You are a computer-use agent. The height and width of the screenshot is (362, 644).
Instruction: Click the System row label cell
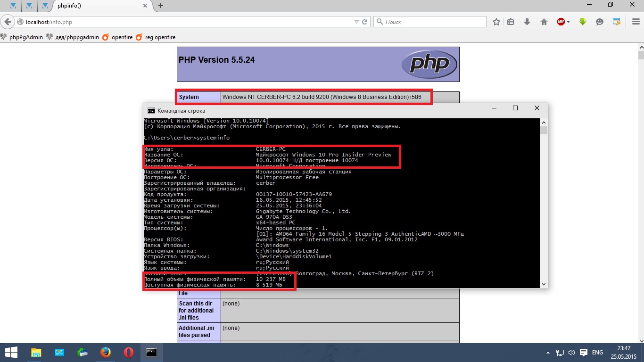(x=199, y=97)
